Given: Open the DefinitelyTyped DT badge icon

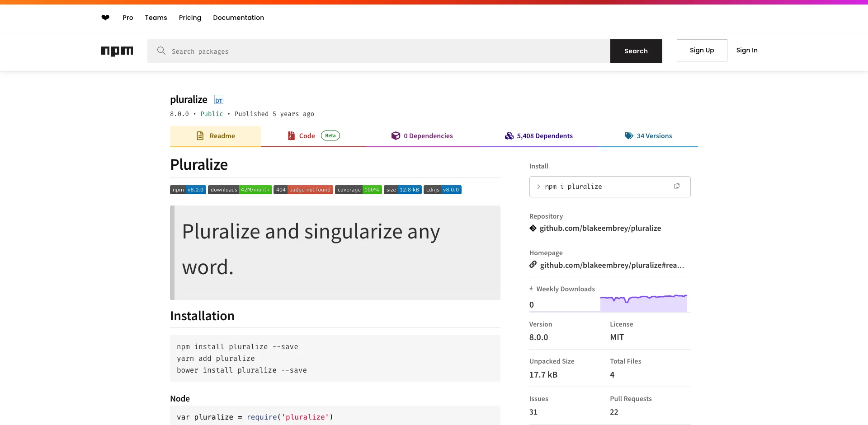Looking at the screenshot, I should 219,100.
